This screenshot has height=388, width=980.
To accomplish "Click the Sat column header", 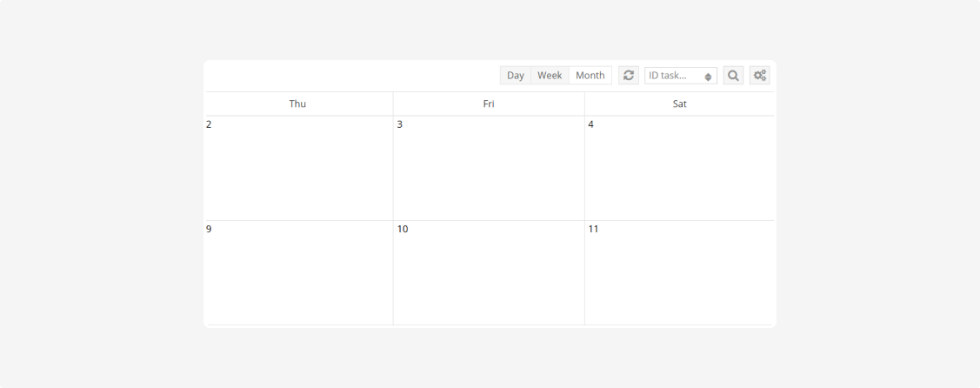I will click(x=679, y=104).
